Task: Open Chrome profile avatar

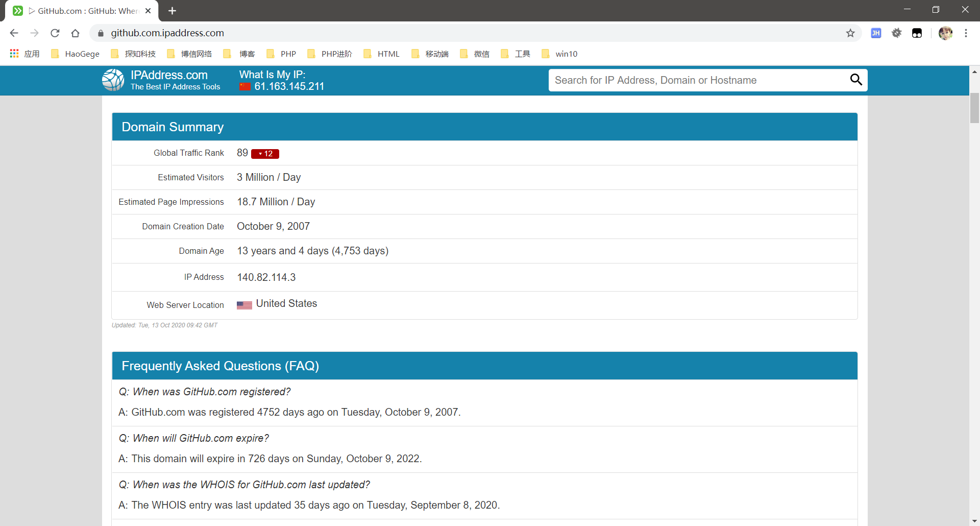Action: click(945, 33)
